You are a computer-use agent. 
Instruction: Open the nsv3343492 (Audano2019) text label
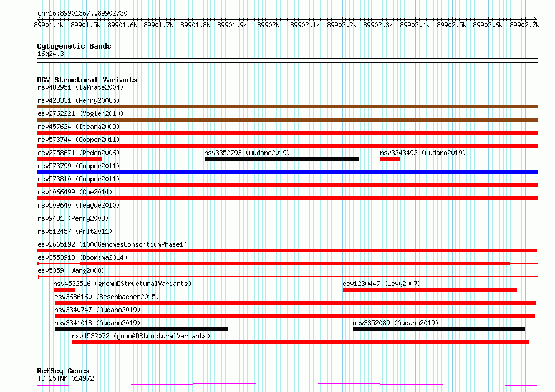[423, 153]
